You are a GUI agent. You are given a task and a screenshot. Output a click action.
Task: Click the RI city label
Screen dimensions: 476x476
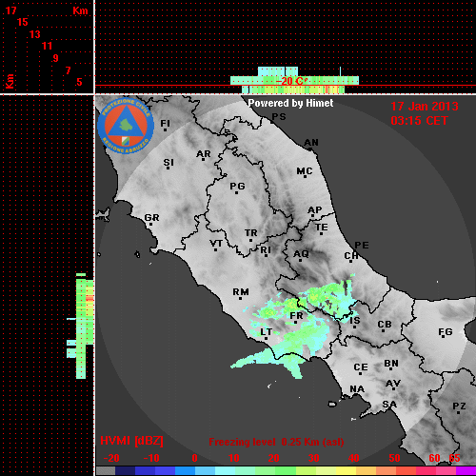(x=266, y=250)
